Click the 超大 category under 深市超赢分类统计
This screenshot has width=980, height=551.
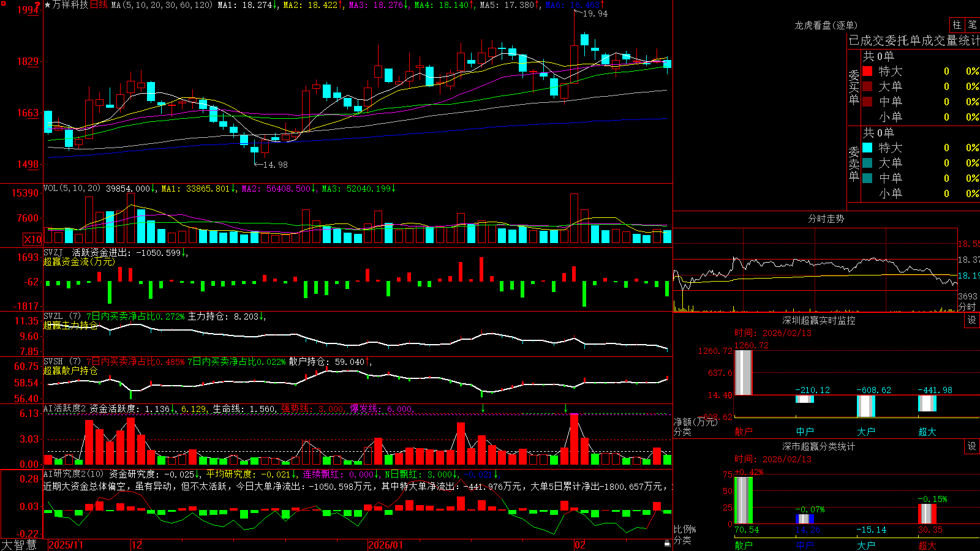[x=927, y=545]
